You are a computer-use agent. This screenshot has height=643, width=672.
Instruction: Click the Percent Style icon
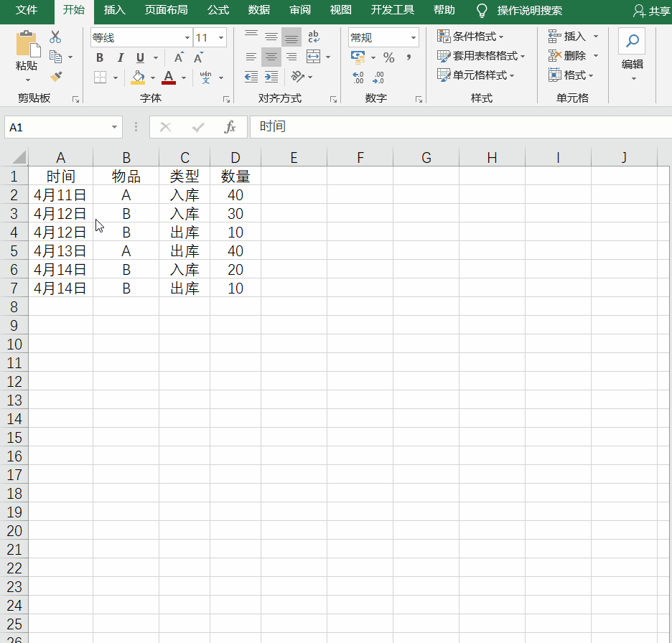(388, 57)
